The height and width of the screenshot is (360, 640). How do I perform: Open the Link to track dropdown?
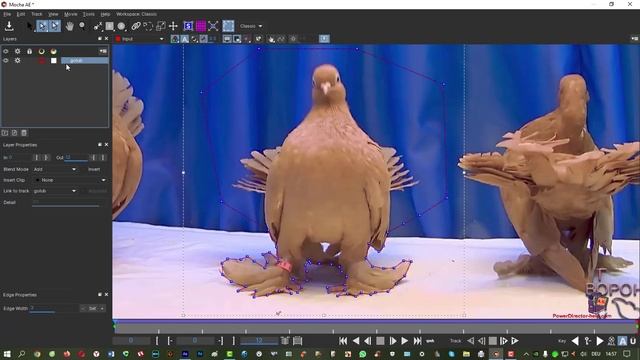click(x=55, y=191)
